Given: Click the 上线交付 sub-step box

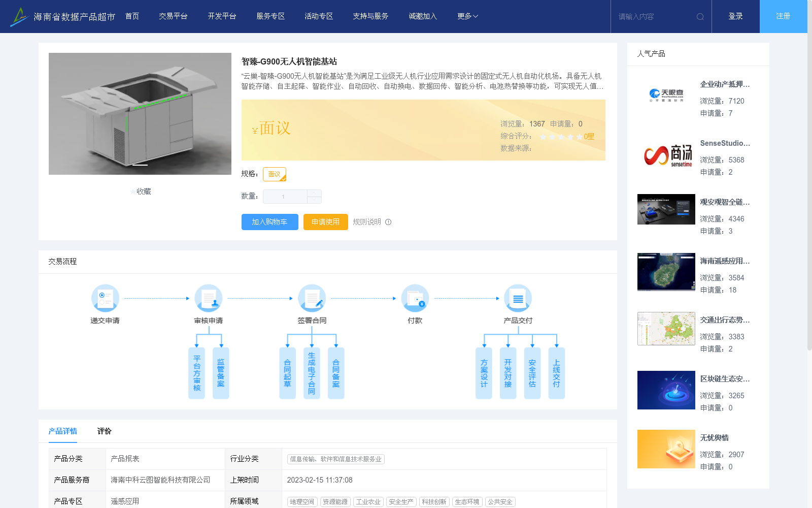Looking at the screenshot, I should tap(557, 373).
